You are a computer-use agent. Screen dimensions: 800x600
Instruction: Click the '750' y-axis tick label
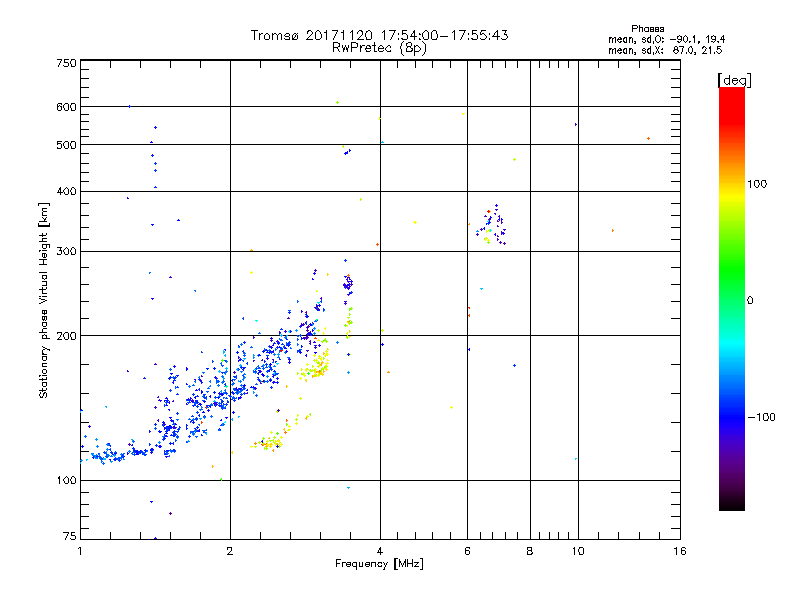(66, 63)
